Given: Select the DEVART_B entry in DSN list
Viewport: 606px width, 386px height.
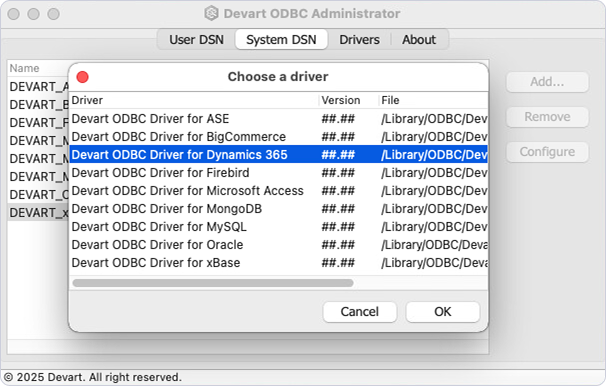Looking at the screenshot, I should pyautogui.click(x=38, y=105).
